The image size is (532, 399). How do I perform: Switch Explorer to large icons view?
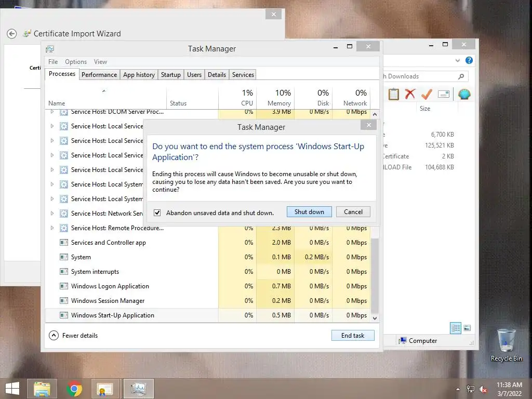point(467,328)
